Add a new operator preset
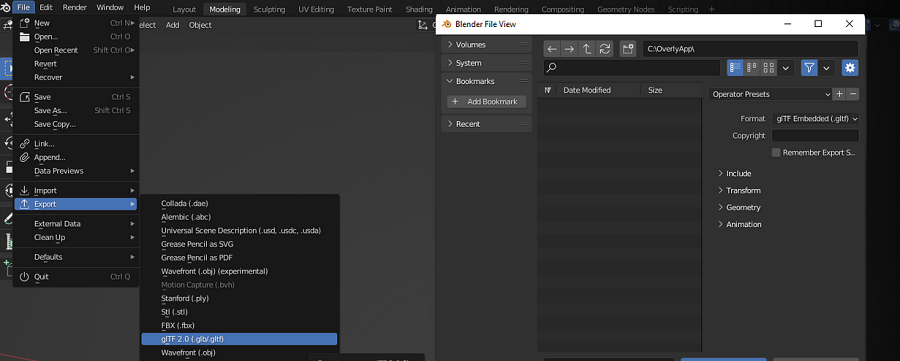Viewport: 900px width, 361px height. click(x=839, y=94)
